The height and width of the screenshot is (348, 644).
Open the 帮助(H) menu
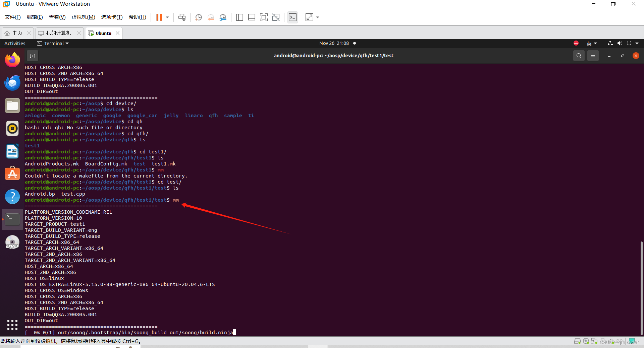[138, 17]
